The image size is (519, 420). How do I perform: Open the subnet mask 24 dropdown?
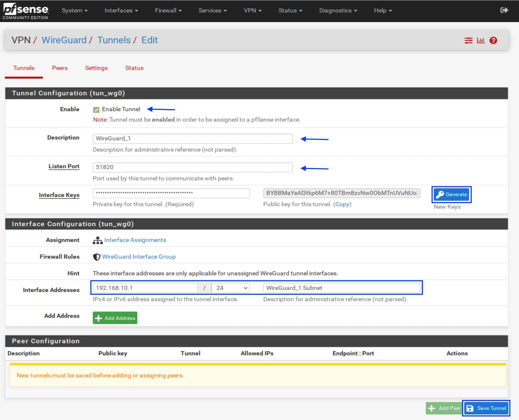coord(231,288)
